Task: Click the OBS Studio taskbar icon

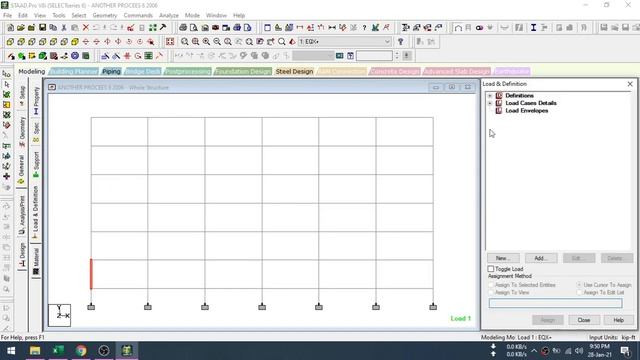Action: click(x=104, y=351)
